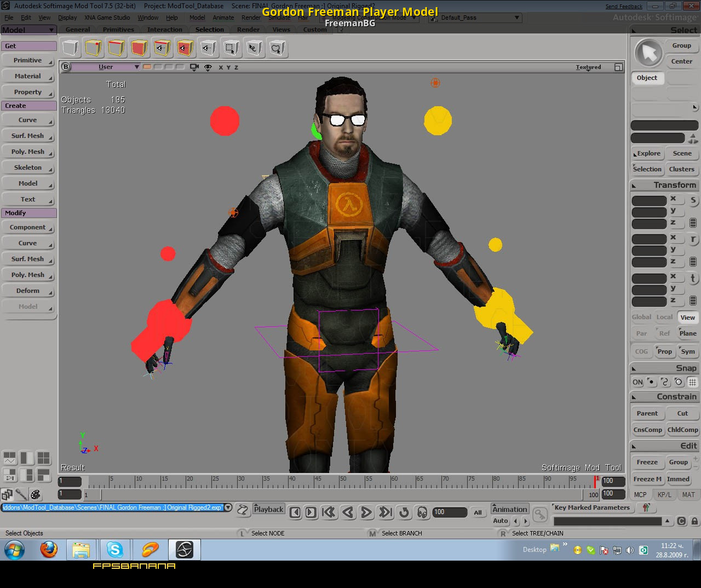Switch to Local transform mode
This screenshot has width=701, height=588.
click(664, 317)
